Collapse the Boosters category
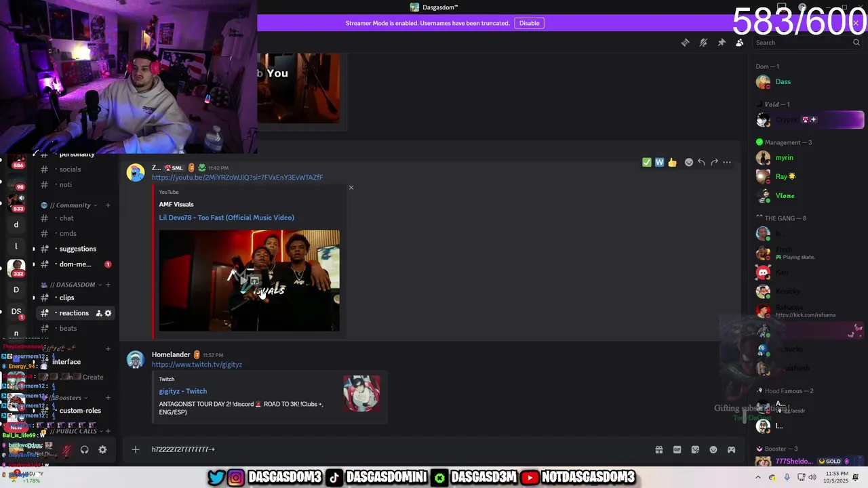Screen dimensions: 868x488 (66, 398)
